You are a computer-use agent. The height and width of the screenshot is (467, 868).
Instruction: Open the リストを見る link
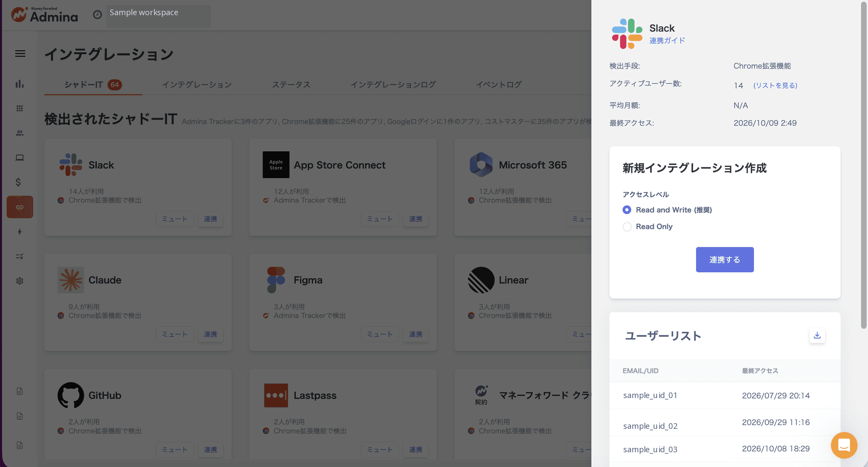775,85
